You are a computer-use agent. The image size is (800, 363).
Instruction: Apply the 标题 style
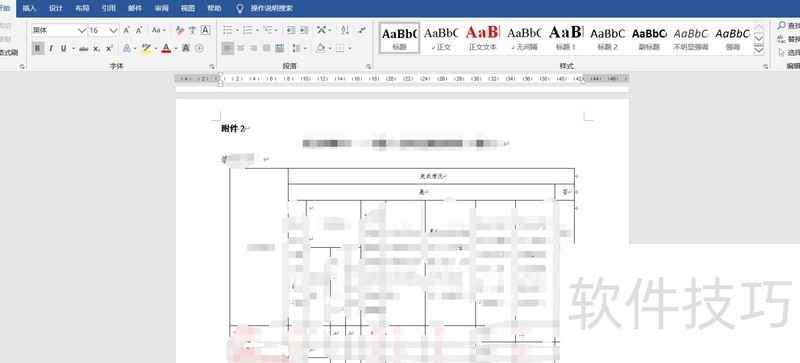399,38
